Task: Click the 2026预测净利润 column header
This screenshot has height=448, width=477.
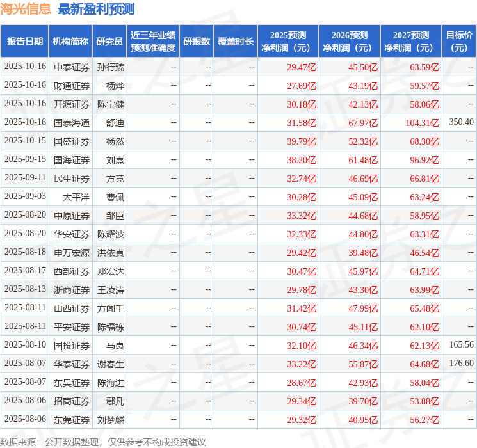Action: click(x=350, y=41)
